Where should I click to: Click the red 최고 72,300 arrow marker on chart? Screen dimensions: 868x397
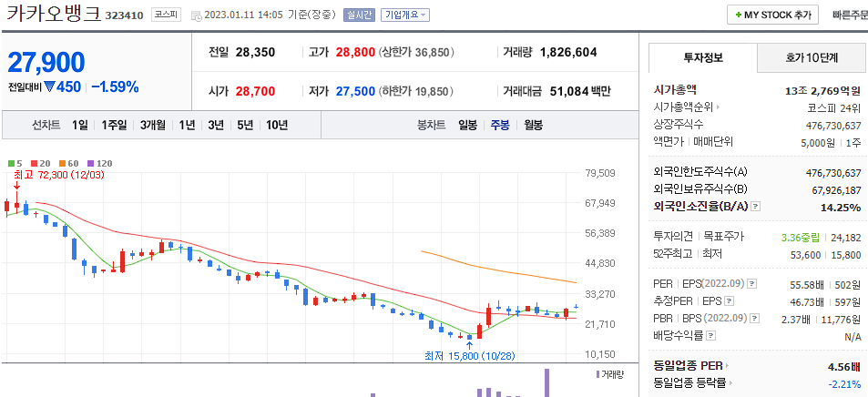pyautogui.click(x=16, y=187)
